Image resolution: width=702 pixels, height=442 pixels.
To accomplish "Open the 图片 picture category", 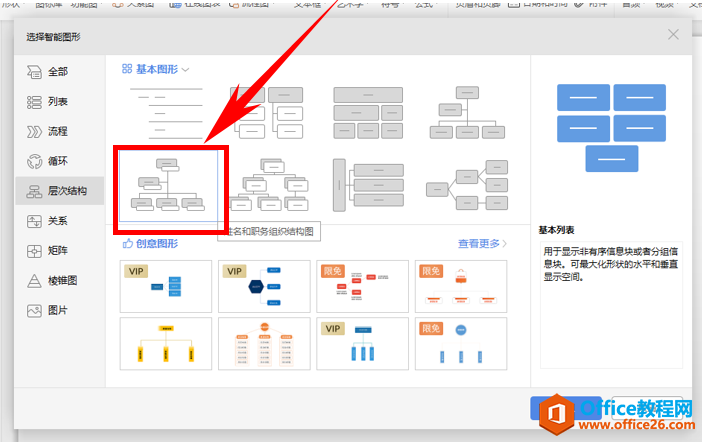I will [47, 310].
